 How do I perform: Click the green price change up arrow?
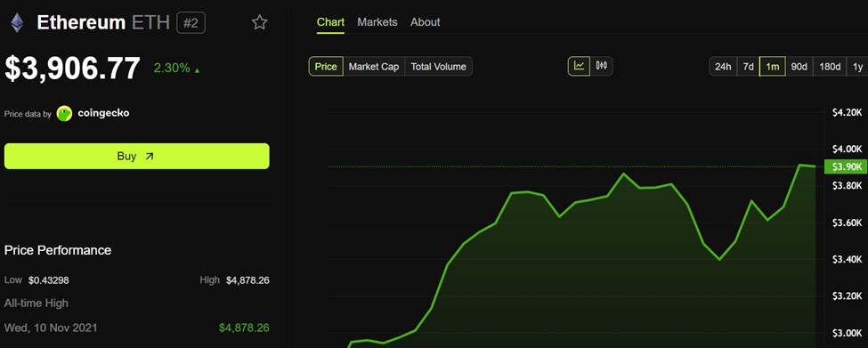point(198,70)
